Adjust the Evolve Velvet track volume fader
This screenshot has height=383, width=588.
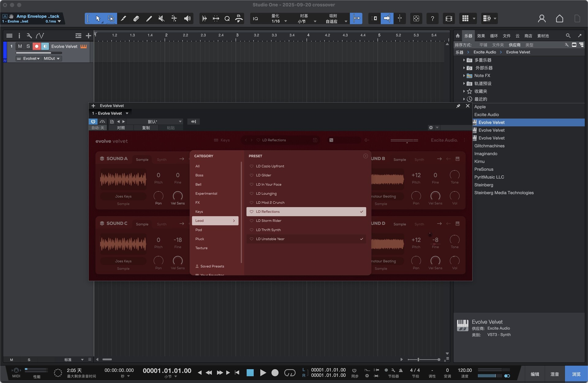(38, 53)
